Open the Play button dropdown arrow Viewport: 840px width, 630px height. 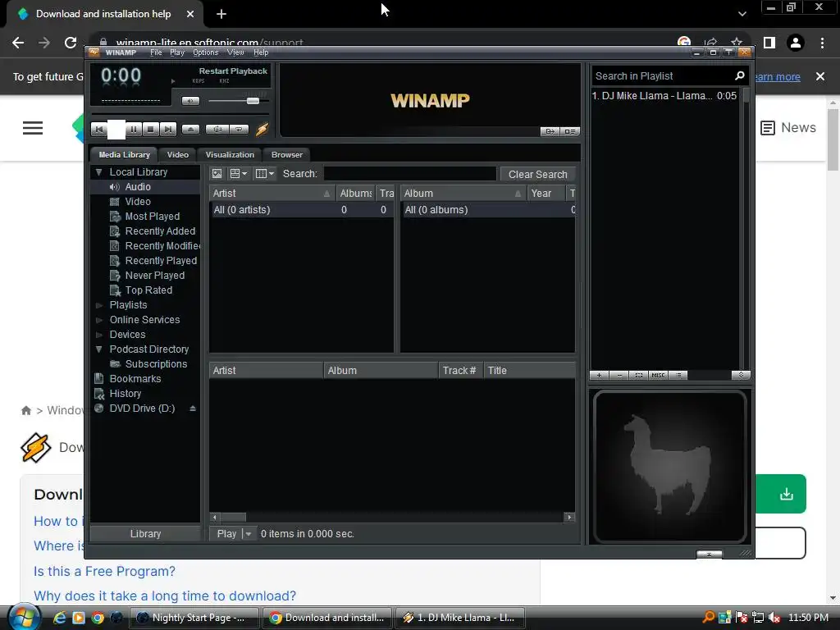pyautogui.click(x=248, y=533)
